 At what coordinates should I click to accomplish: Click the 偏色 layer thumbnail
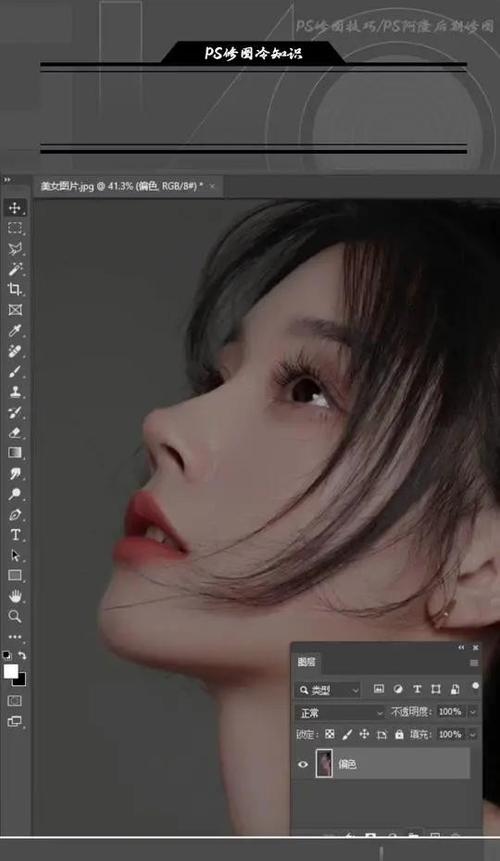pos(324,764)
